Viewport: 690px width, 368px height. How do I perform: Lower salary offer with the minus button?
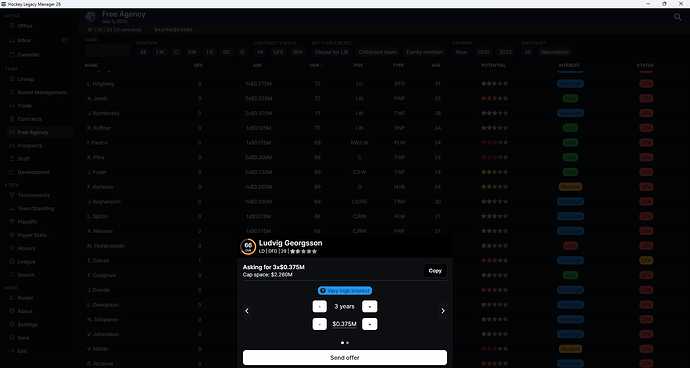coord(320,324)
